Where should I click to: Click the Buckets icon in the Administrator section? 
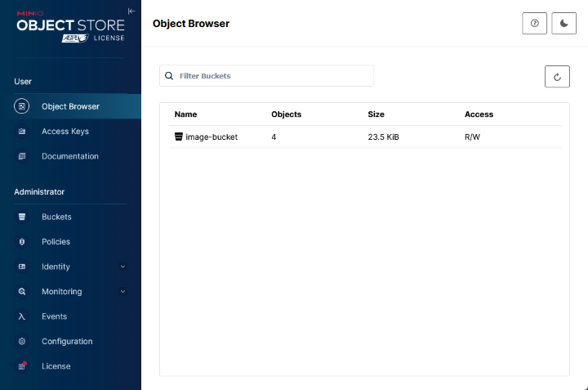coord(23,217)
